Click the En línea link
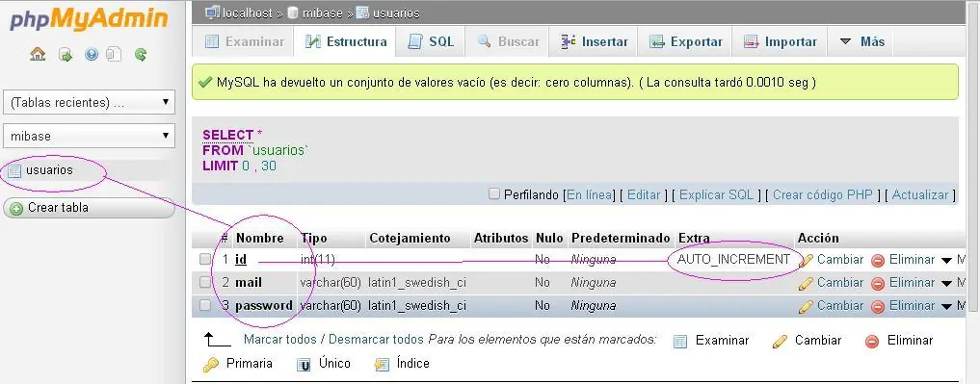 tap(590, 194)
